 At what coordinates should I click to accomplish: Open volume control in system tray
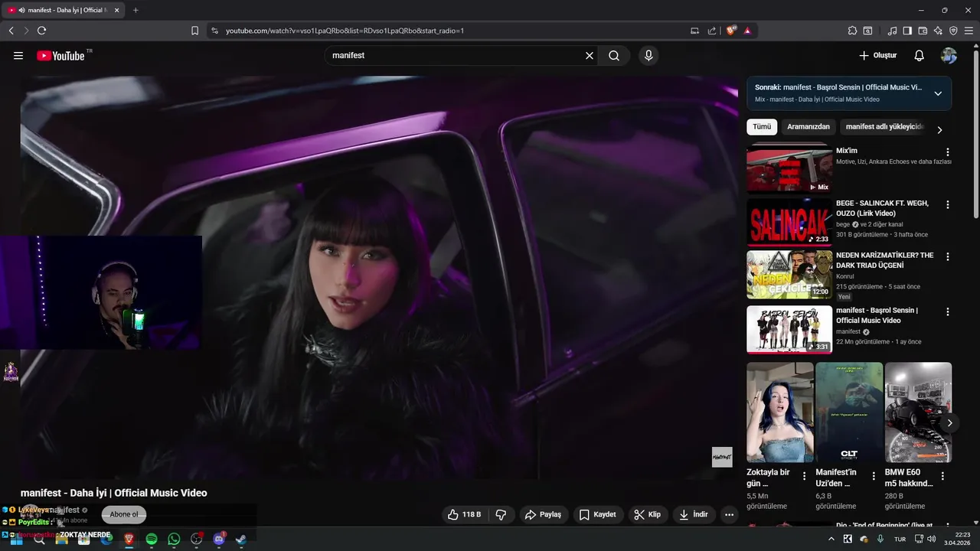pyautogui.click(x=931, y=539)
